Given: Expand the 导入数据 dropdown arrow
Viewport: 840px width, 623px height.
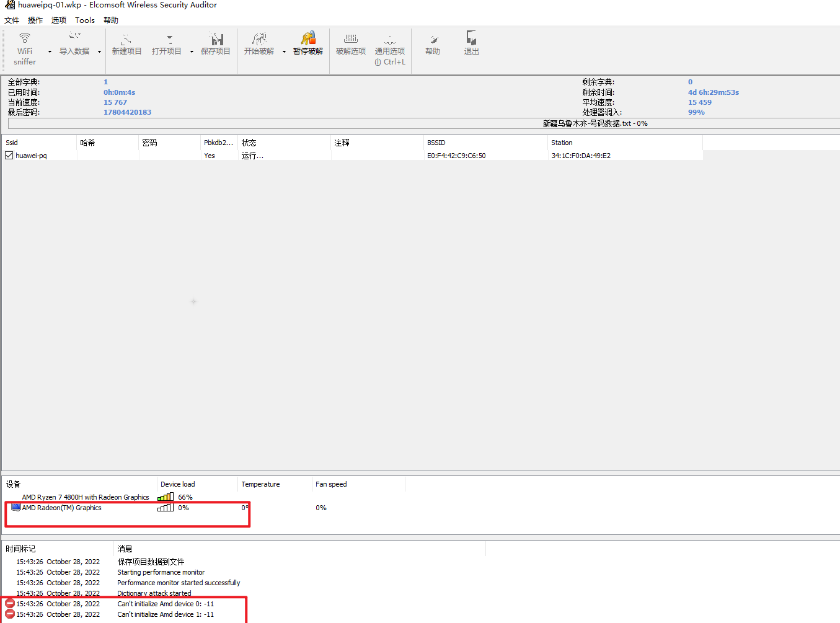Looking at the screenshot, I should [99, 51].
